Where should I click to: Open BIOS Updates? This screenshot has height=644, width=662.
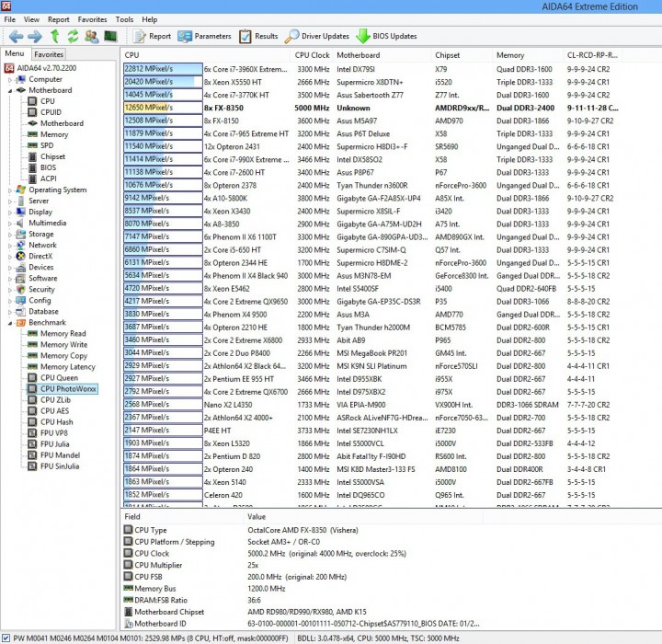coord(386,37)
